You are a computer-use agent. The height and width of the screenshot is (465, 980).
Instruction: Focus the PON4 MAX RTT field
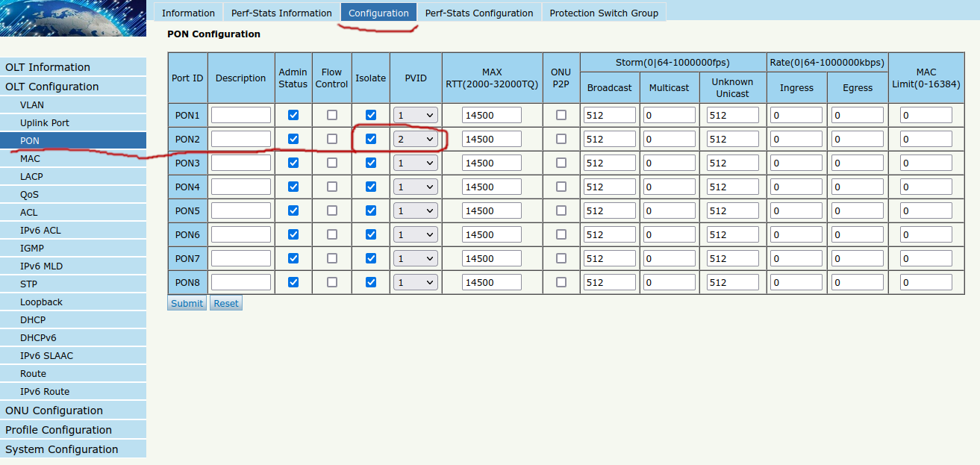tap(492, 187)
